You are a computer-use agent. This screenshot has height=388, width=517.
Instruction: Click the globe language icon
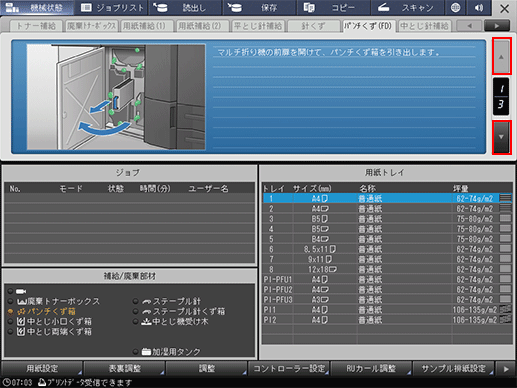tap(456, 8)
